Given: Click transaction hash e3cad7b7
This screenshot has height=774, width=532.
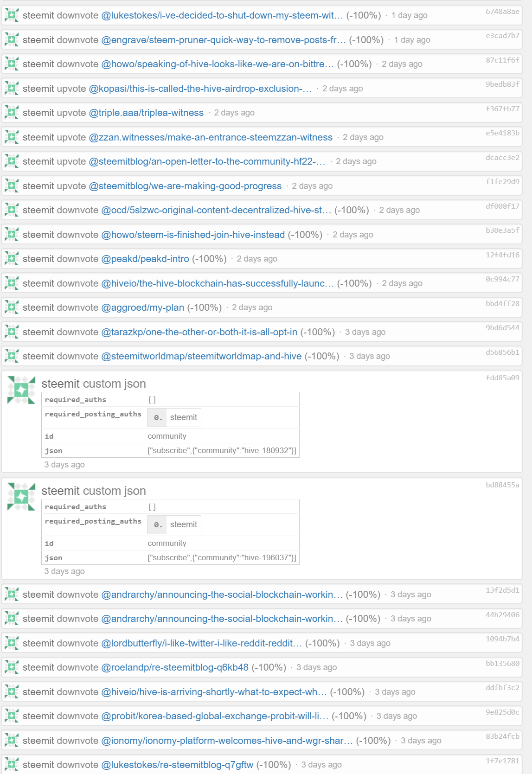Looking at the screenshot, I should click(502, 36).
